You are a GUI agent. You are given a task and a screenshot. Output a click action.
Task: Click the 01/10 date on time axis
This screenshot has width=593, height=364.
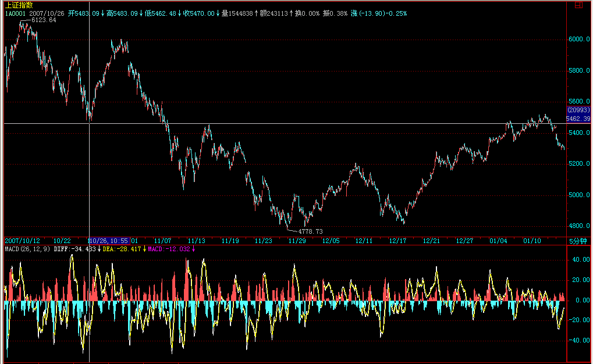pyautogui.click(x=532, y=240)
